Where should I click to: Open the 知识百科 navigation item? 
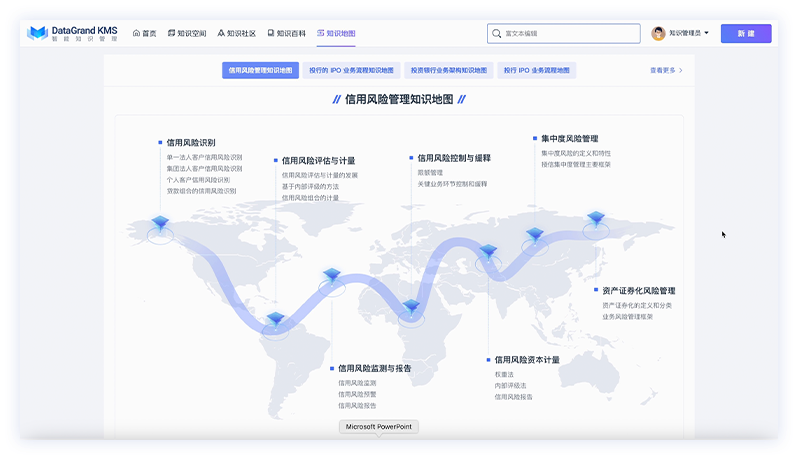pyautogui.click(x=286, y=33)
